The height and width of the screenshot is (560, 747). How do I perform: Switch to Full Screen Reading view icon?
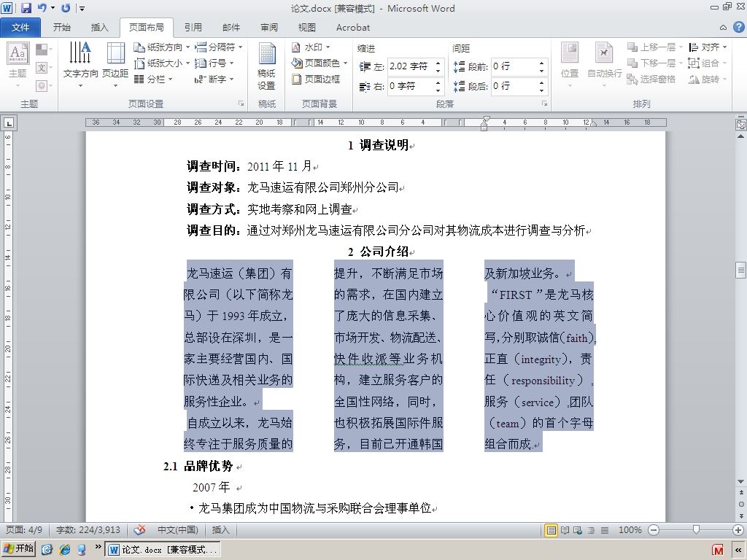pos(565,530)
